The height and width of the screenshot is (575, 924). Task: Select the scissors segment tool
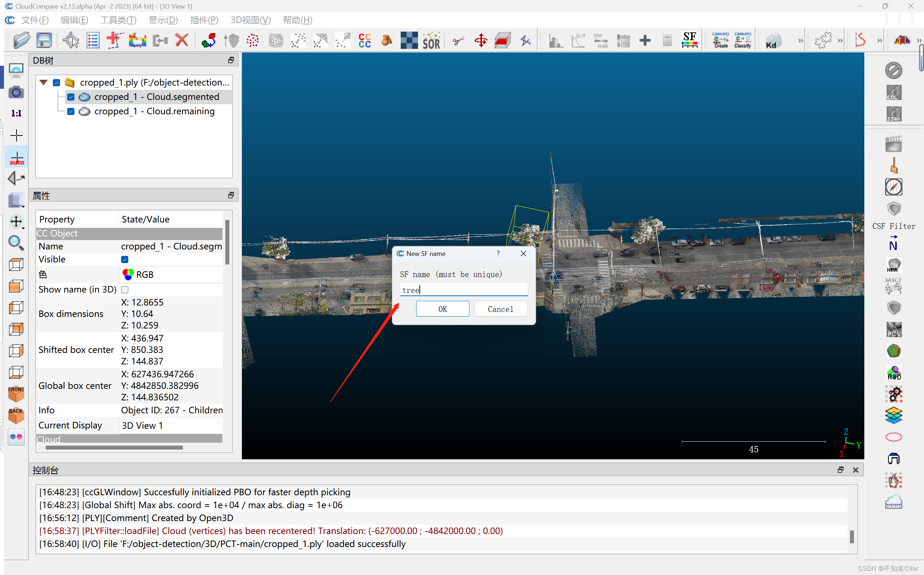pos(459,41)
